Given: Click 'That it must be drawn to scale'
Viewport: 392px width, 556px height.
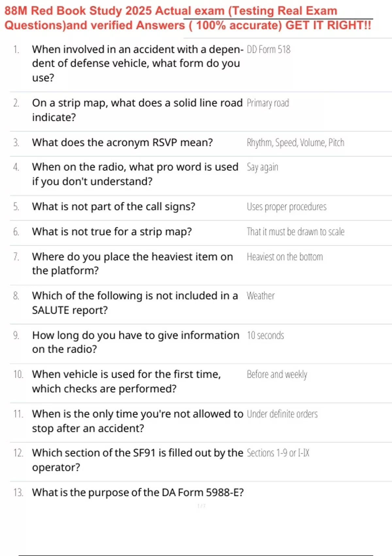Looking at the screenshot, I should click(295, 232).
